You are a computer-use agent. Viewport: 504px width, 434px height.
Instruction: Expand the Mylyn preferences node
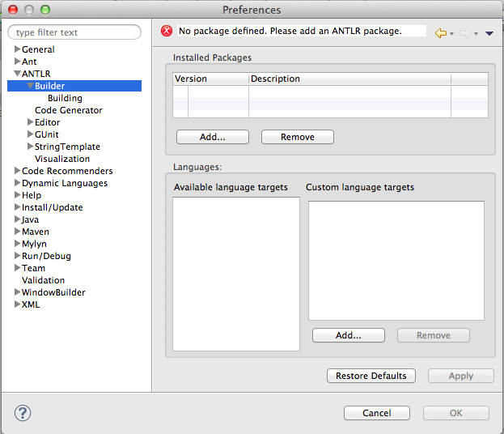coord(17,244)
